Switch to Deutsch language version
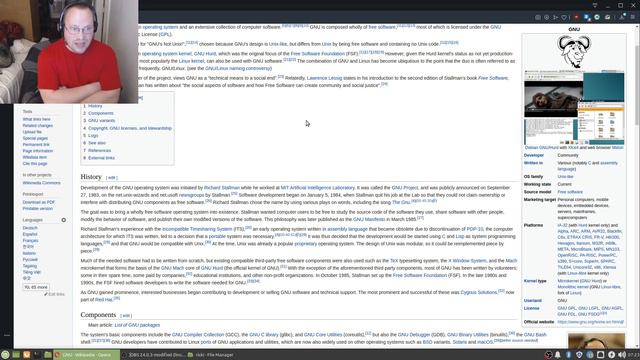 coord(30,228)
